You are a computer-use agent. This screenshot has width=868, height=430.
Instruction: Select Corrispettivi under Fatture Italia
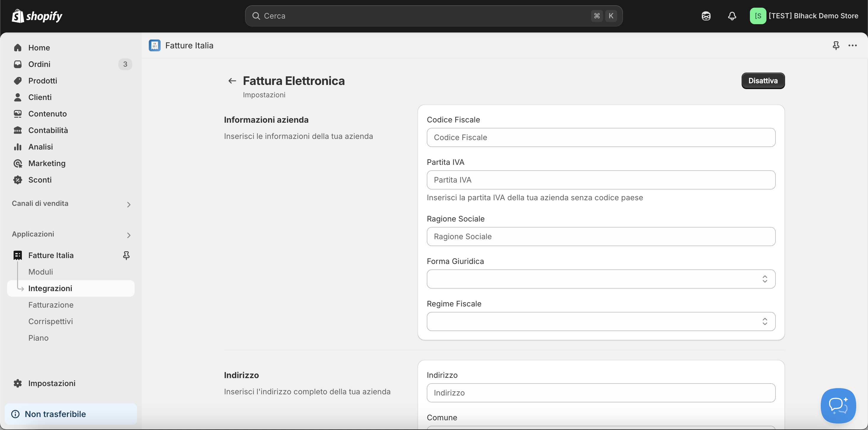coord(71,321)
